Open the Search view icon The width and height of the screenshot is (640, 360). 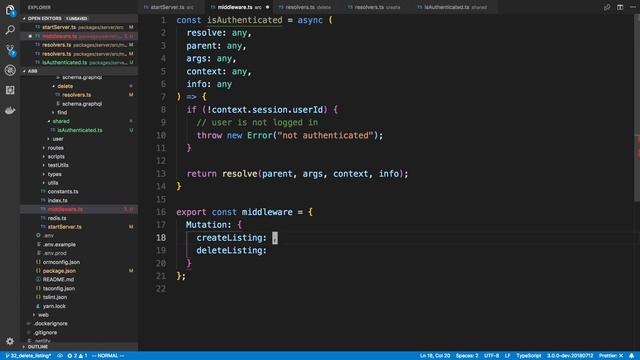click(x=10, y=30)
